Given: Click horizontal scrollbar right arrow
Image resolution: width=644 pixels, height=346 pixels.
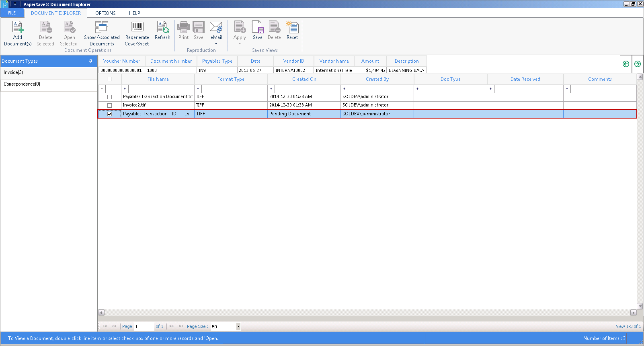Looking at the screenshot, I should pos(634,313).
